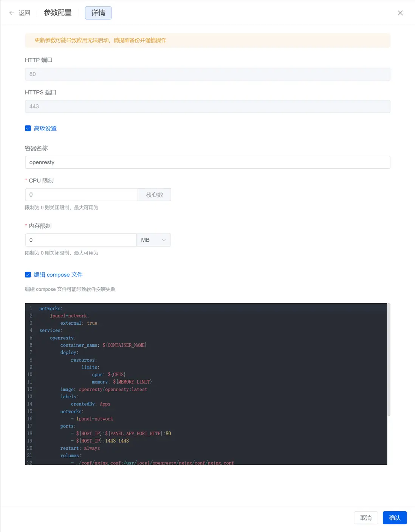
Task: Click the 核心数 unit addon
Action: tap(154, 195)
